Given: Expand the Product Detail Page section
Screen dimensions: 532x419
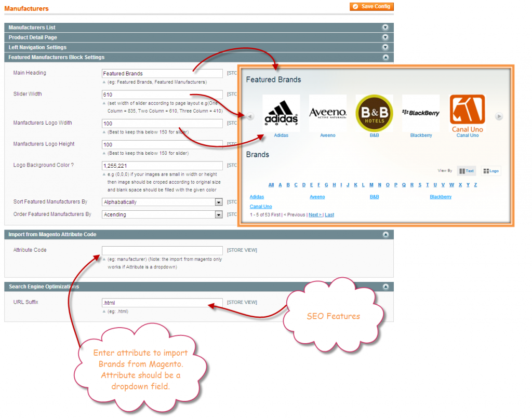Looking at the screenshot, I should [x=385, y=37].
